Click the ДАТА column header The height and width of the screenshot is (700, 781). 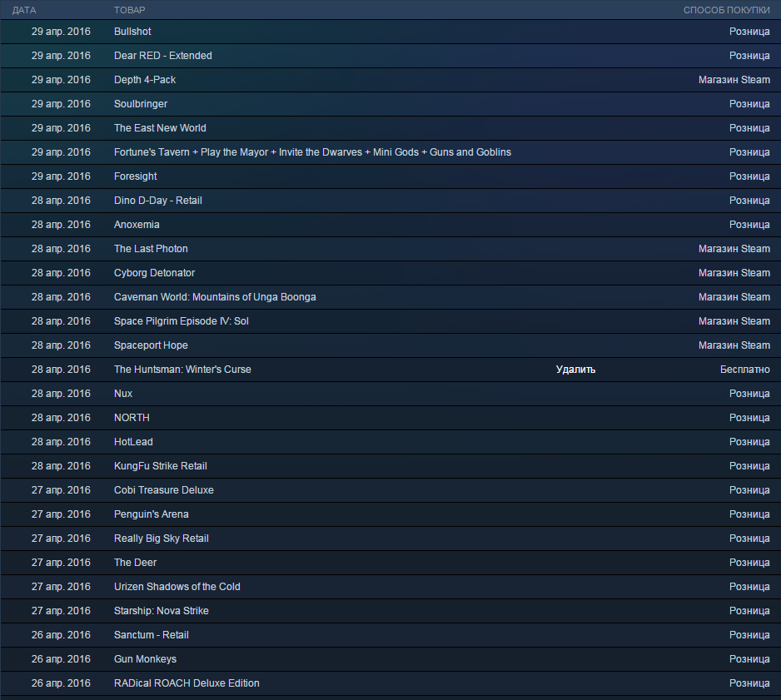(x=24, y=10)
